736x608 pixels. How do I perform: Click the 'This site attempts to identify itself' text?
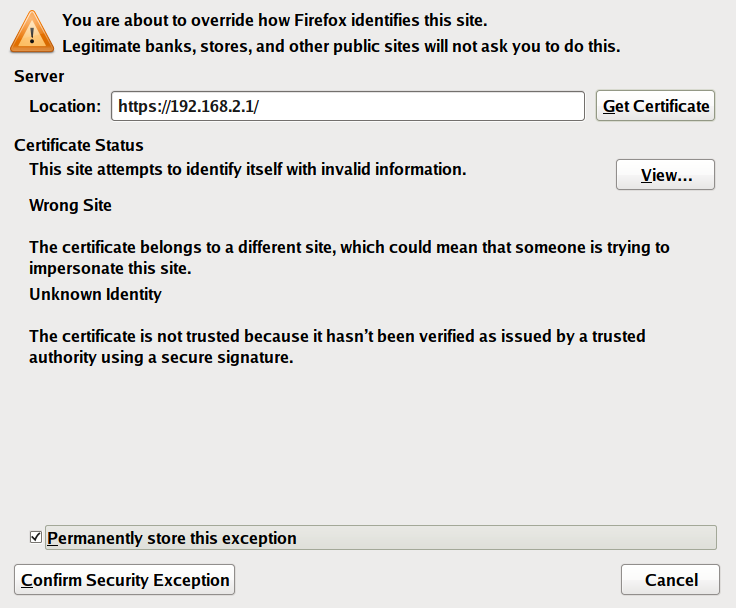248,170
